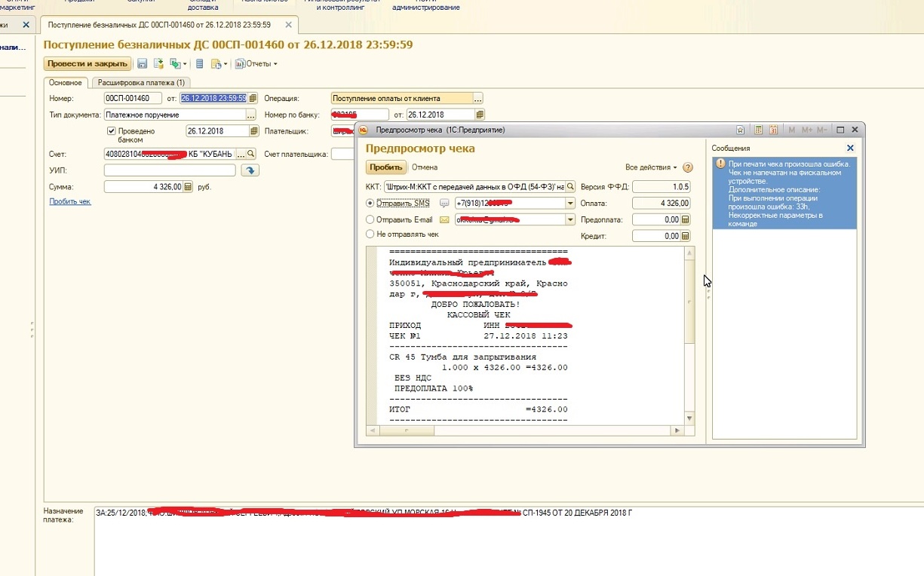
Task: Click M+ memory button in title bar
Action: pyautogui.click(x=807, y=130)
